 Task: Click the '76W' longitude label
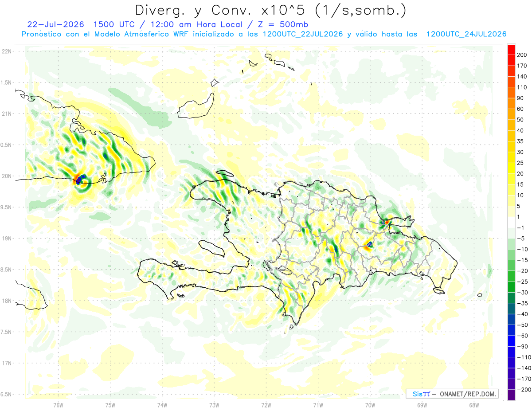[x=58, y=405]
